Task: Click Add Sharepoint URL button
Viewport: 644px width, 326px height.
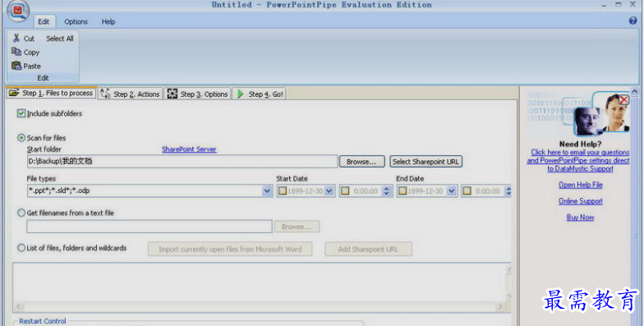Action: point(368,250)
